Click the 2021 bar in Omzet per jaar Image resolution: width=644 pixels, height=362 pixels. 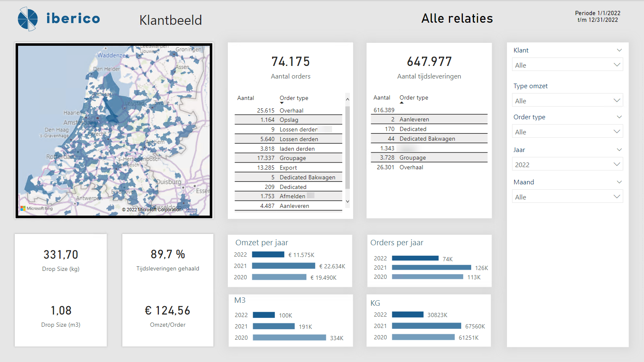click(x=284, y=266)
